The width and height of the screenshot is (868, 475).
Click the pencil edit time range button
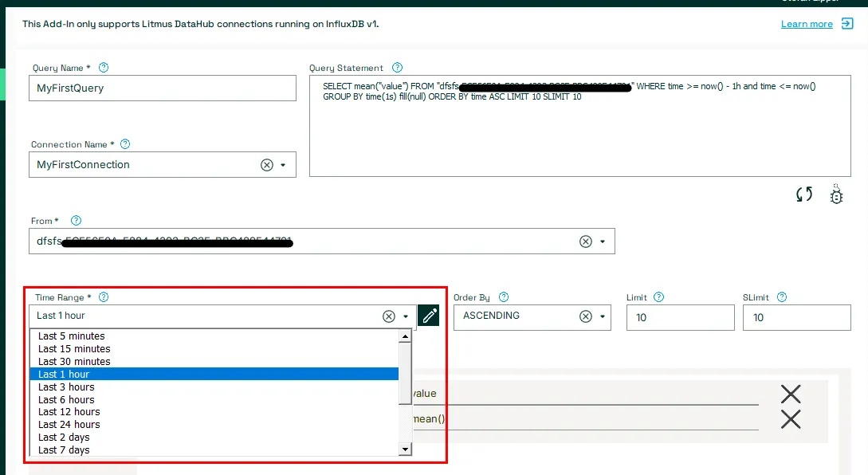click(429, 316)
